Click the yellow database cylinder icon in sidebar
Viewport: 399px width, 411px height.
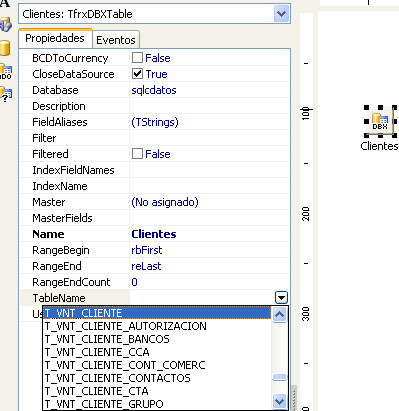[x=5, y=48]
